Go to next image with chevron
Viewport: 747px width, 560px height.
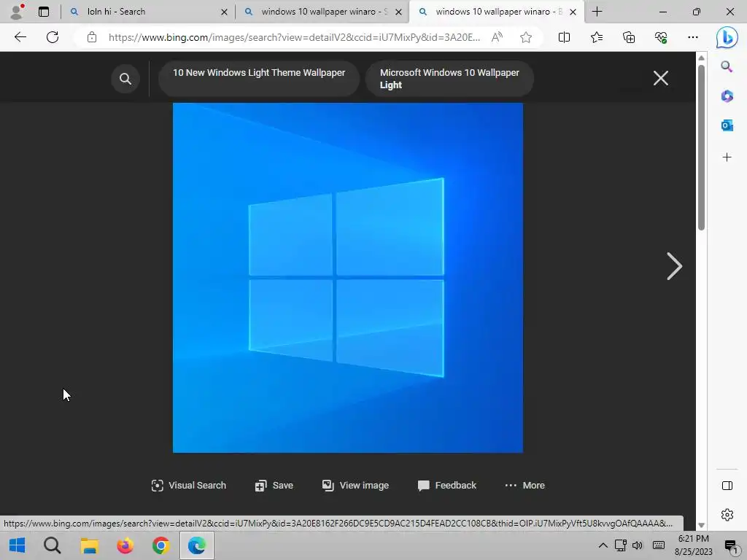click(674, 266)
